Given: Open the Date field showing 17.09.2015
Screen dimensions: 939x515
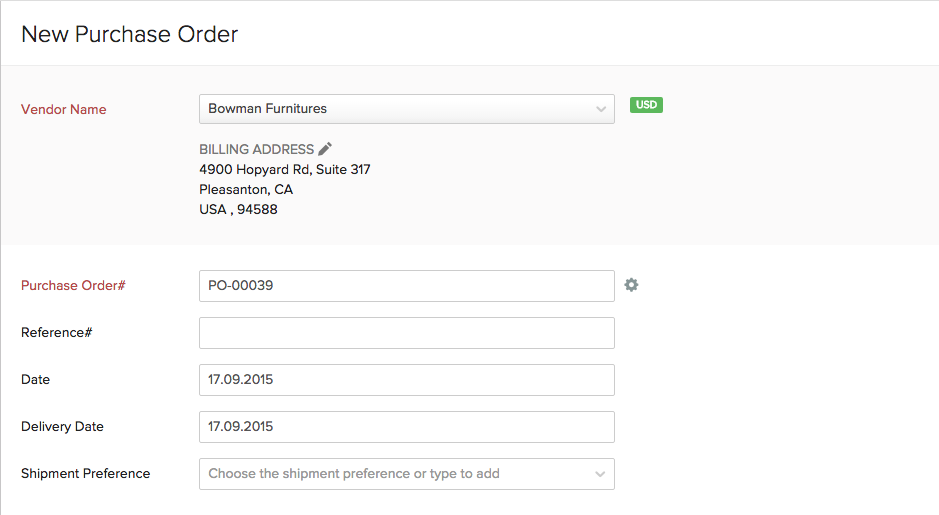Looking at the screenshot, I should (x=406, y=380).
